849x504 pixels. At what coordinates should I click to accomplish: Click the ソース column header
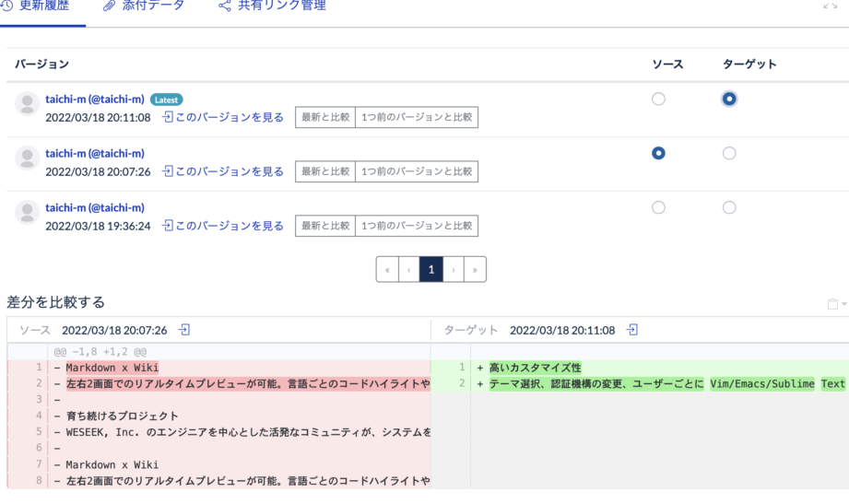tap(667, 64)
